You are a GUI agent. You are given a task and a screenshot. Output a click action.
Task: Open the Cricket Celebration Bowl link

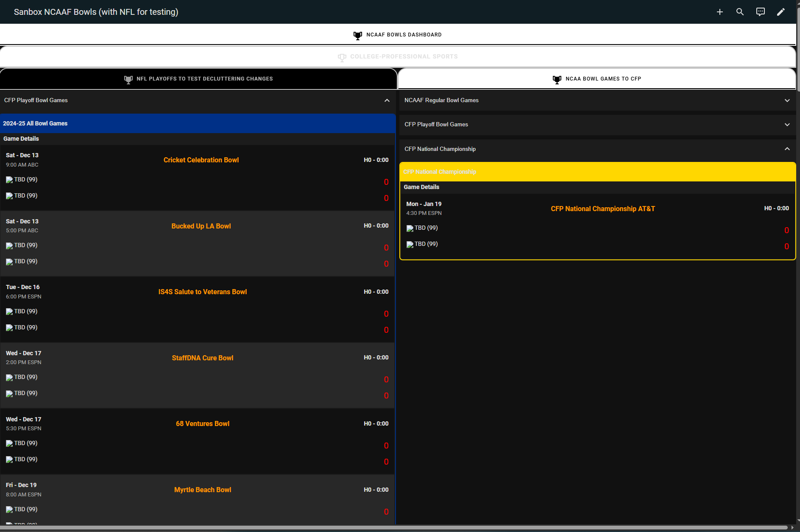(201, 160)
